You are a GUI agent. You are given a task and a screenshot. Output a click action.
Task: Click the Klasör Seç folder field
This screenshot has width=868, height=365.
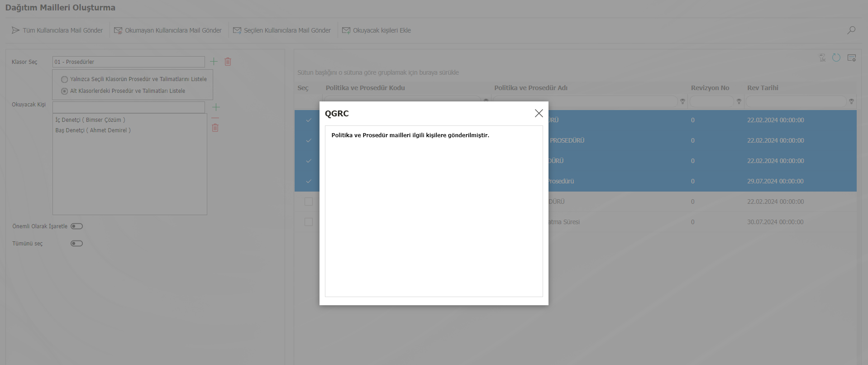click(129, 62)
